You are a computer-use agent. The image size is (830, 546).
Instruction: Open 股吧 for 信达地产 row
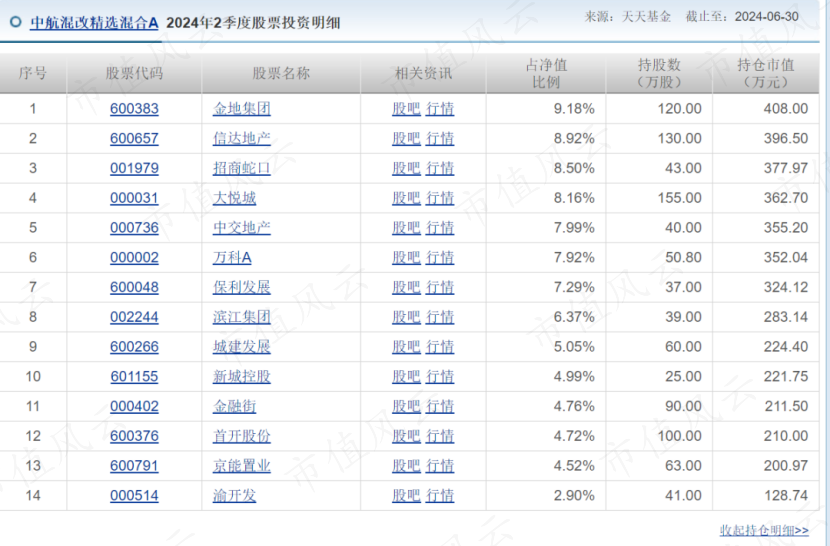pos(406,138)
